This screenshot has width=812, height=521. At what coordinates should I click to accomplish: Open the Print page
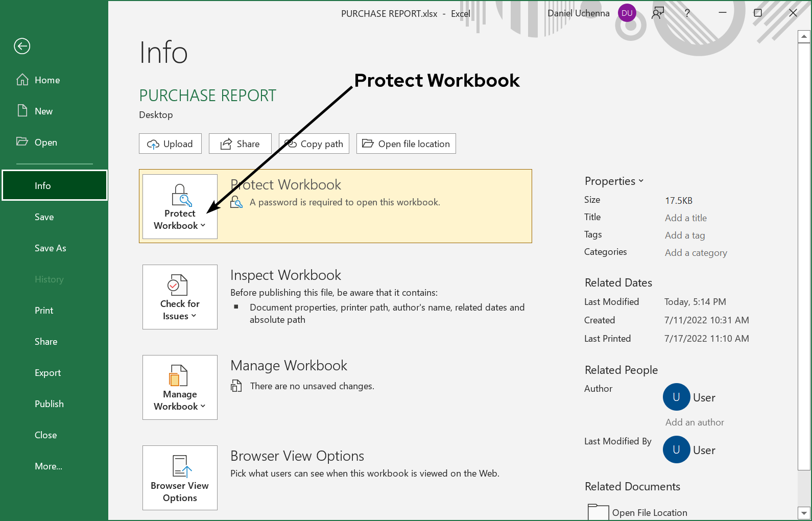(54, 311)
